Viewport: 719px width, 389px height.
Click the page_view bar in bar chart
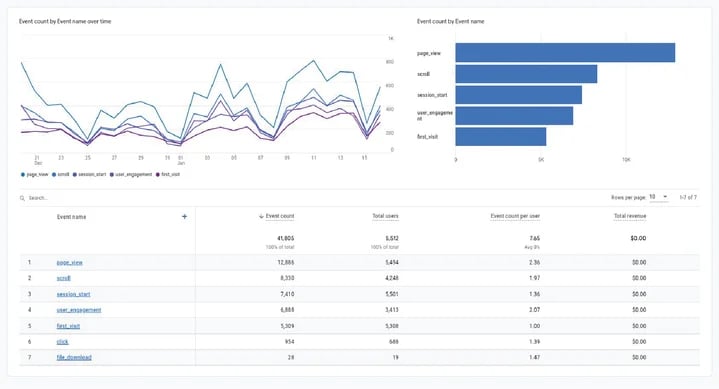pyautogui.click(x=565, y=52)
